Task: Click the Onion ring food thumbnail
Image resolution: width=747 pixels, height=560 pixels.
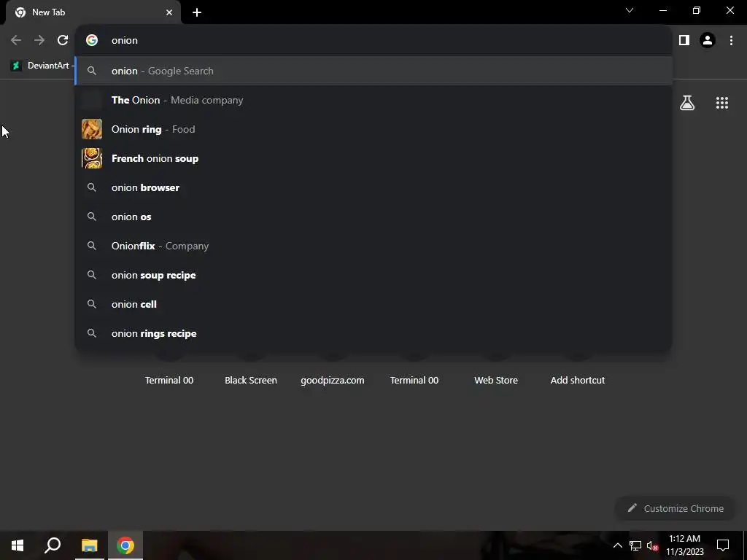Action: (92, 130)
